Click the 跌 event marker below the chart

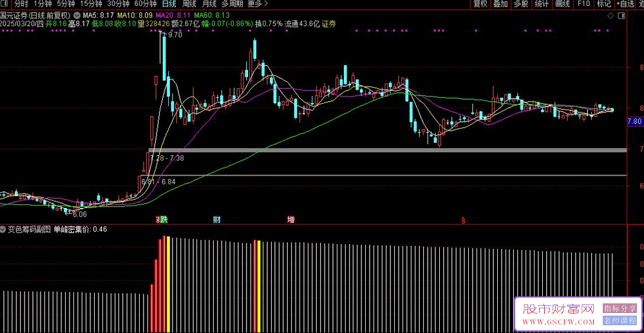click(x=164, y=220)
